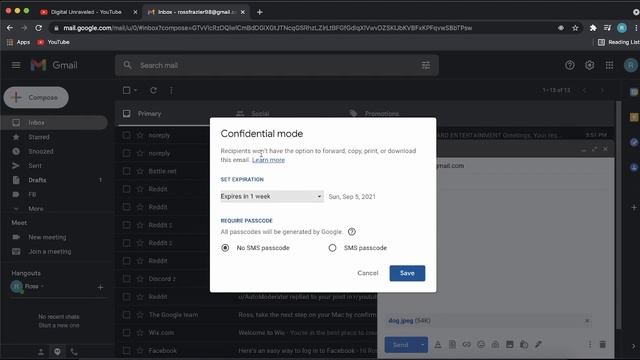The height and width of the screenshot is (360, 640).
Task: Open the Snoozed folder
Action: click(41, 151)
